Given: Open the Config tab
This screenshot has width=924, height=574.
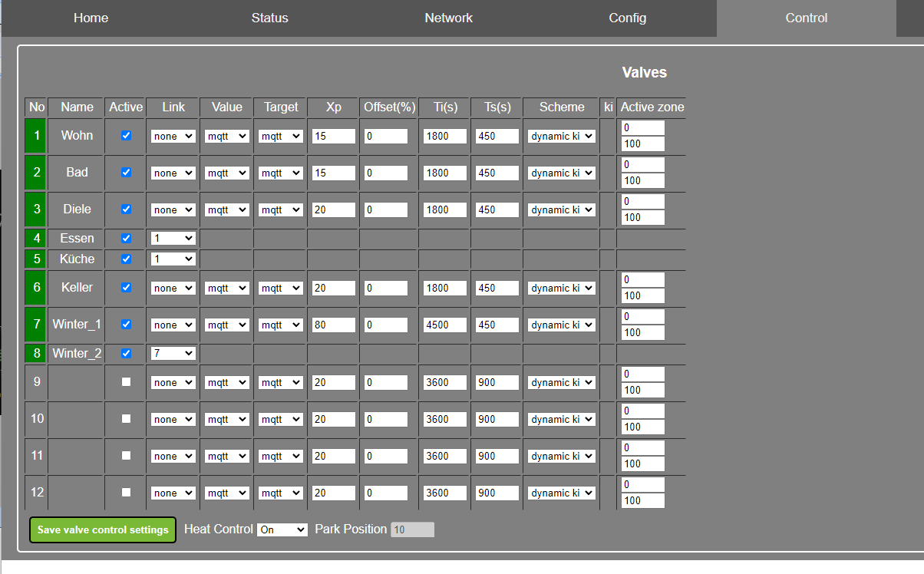Looking at the screenshot, I should coord(627,18).
